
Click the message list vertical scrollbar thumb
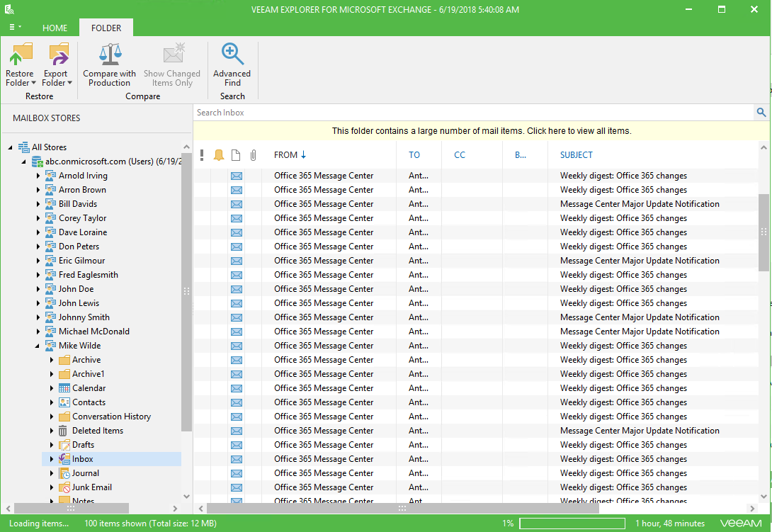click(x=764, y=232)
